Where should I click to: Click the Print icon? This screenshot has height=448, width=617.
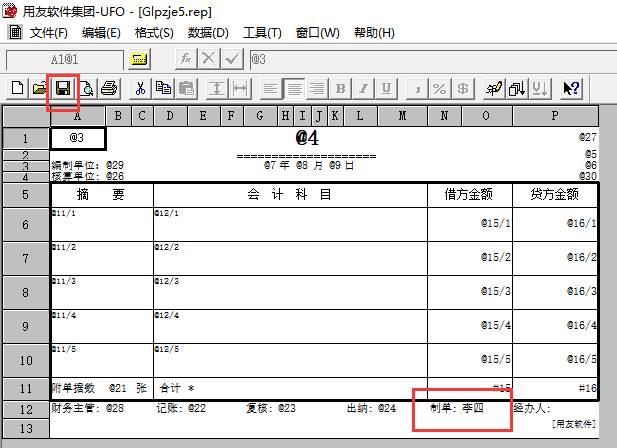109,89
